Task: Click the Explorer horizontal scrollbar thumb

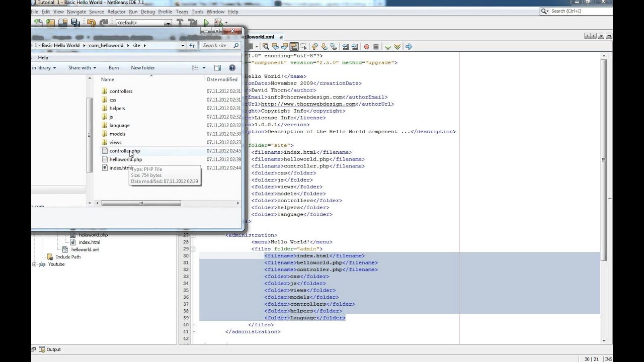Action: [141, 203]
